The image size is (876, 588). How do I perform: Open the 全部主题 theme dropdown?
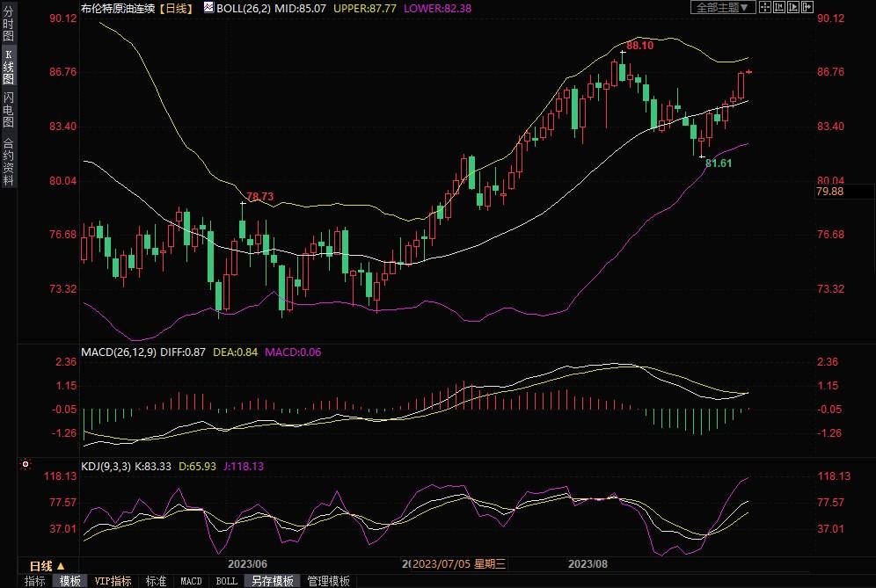pyautogui.click(x=723, y=7)
